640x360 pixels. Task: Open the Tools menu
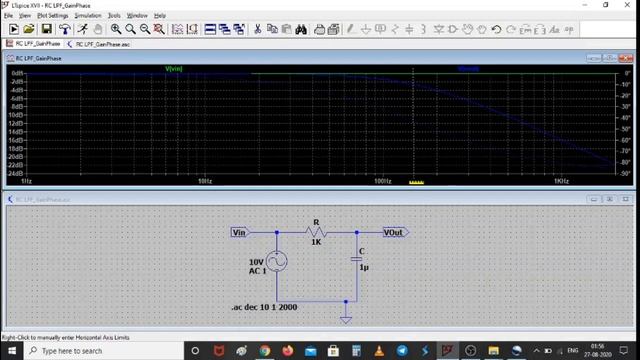[114, 16]
